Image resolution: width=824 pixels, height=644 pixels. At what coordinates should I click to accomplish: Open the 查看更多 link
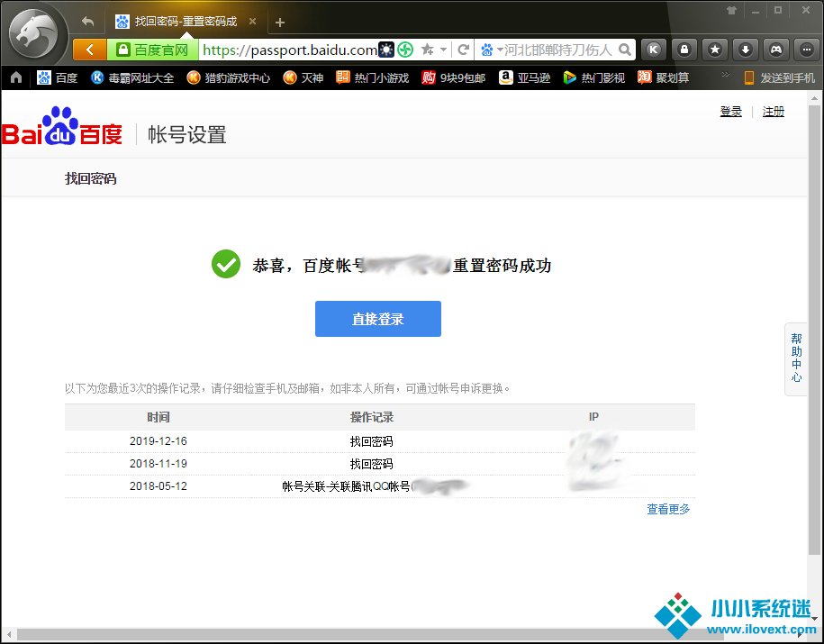[x=668, y=509]
